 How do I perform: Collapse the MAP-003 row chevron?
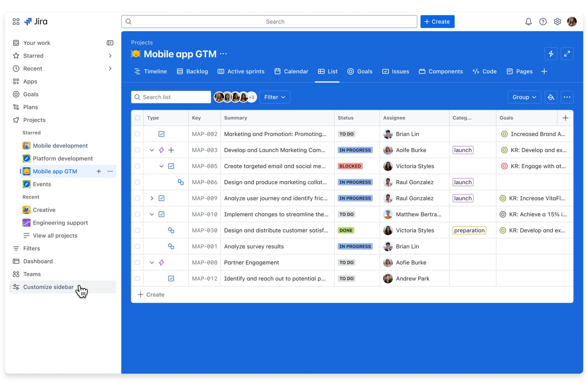[x=152, y=150]
